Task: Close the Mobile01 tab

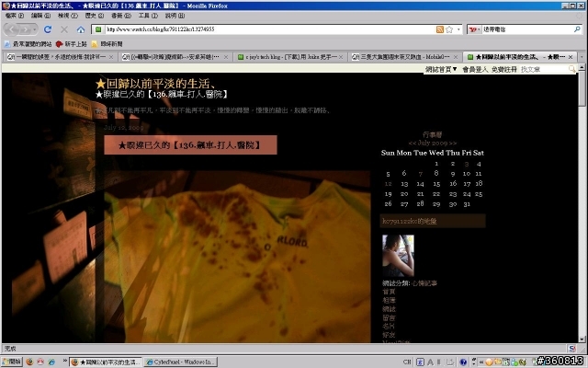Action: [456, 57]
